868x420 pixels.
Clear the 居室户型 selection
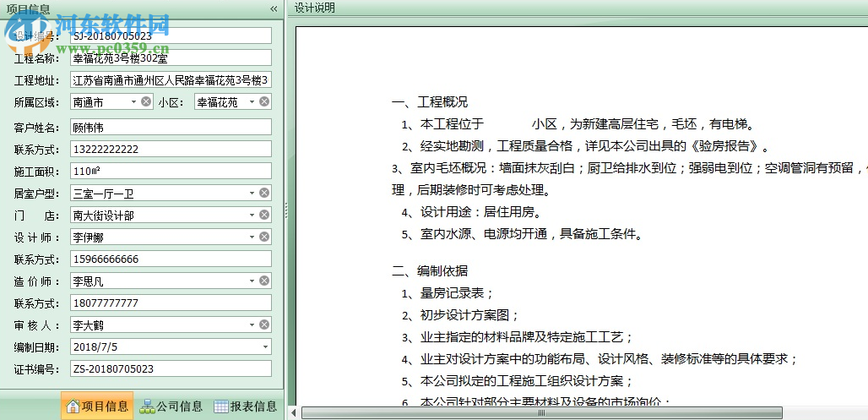pos(264,193)
